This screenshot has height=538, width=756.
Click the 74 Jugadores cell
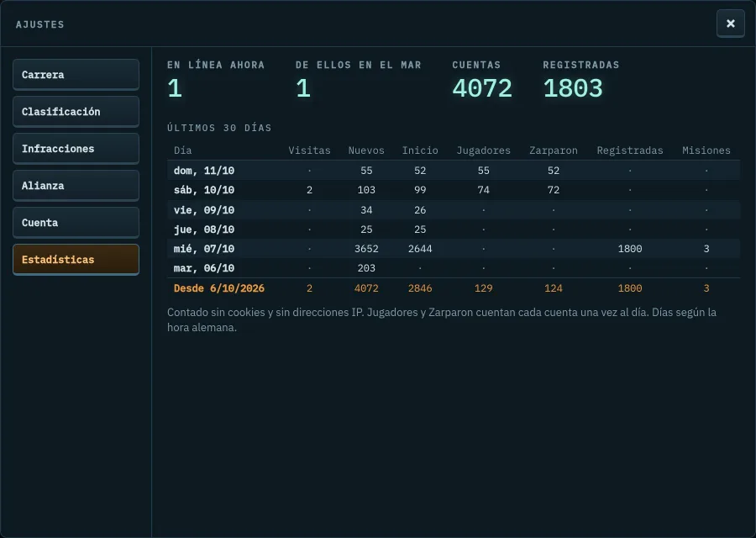484,190
